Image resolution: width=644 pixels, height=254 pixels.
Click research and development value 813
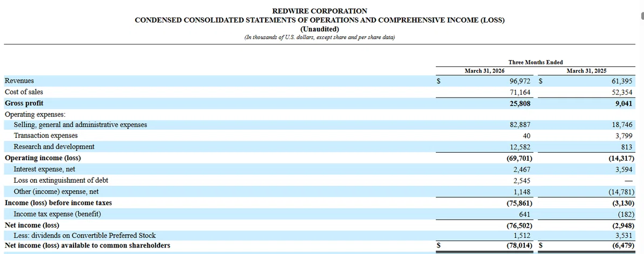point(627,147)
